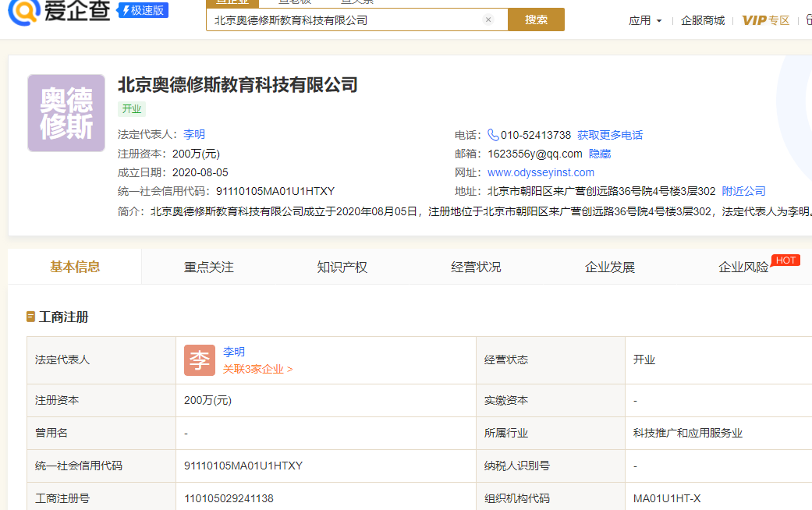The height and width of the screenshot is (510, 812).
Task: Click 开业 in the 经营状态 row
Action: (644, 359)
